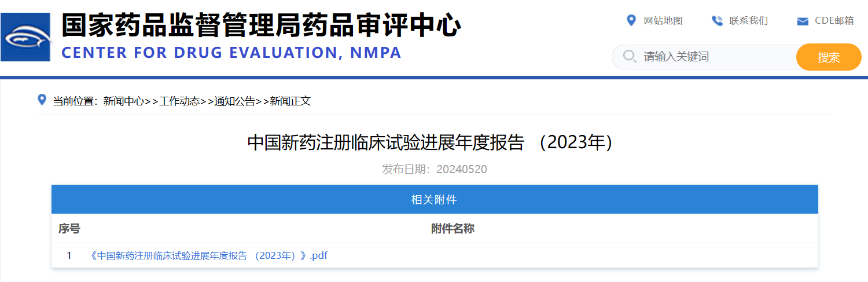The image size is (868, 282).
Task: Click the 相关附件 blue header bar
Action: pyautogui.click(x=435, y=200)
